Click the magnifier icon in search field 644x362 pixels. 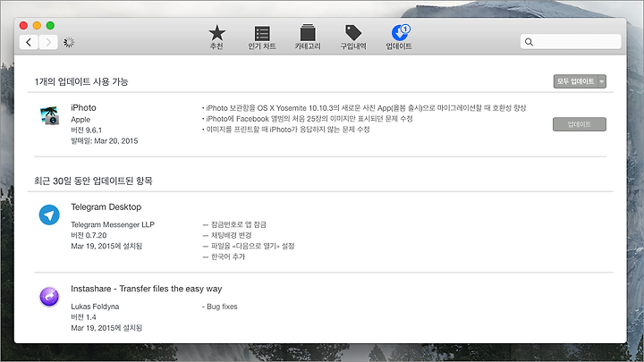529,42
